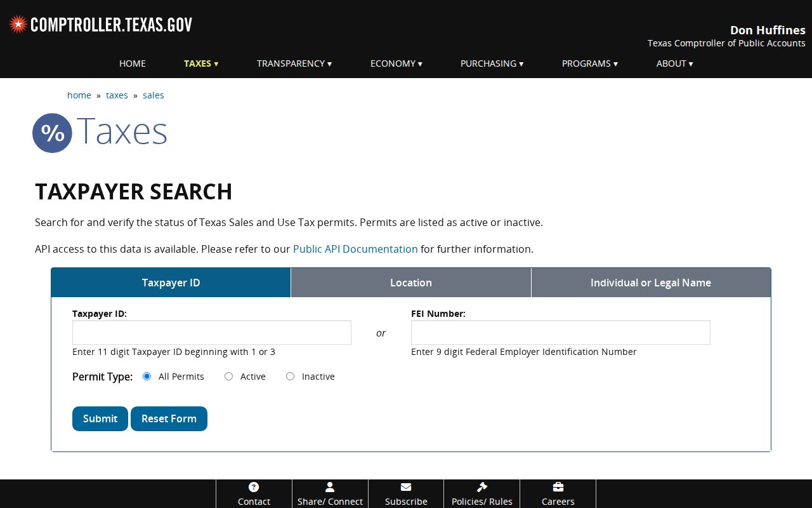812x508 pixels.
Task: Open the Public API Documentation link
Action: tap(355, 249)
